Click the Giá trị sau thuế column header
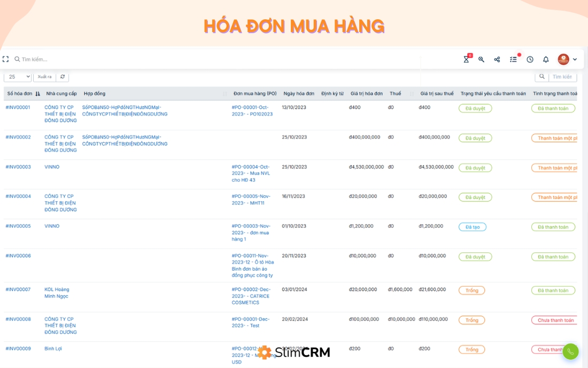 click(x=437, y=94)
